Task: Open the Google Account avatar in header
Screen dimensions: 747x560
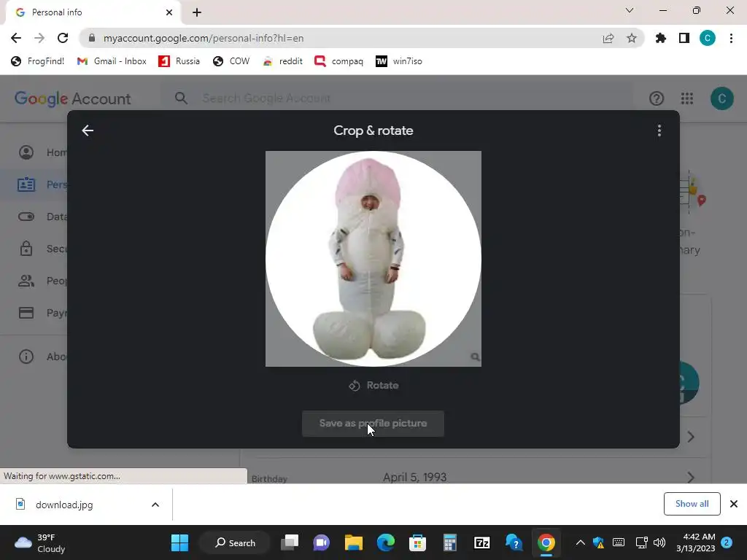Action: [721, 98]
